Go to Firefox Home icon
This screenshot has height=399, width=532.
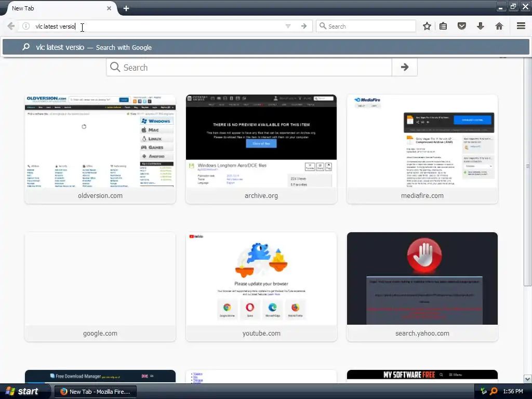coord(499,26)
